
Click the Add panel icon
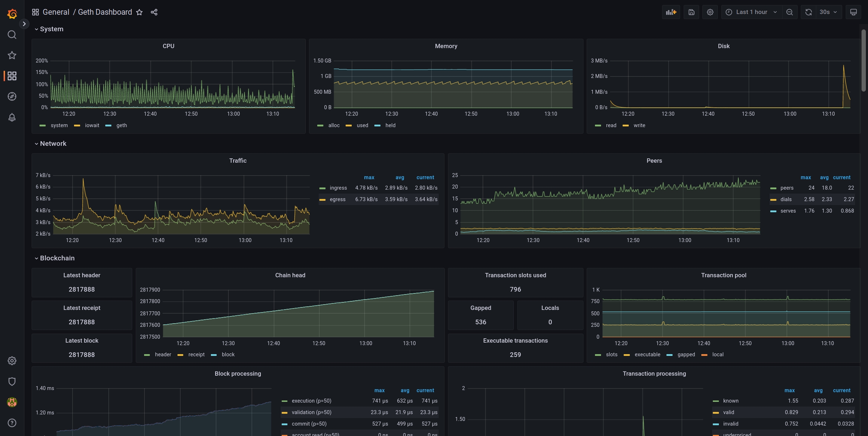[x=671, y=12]
